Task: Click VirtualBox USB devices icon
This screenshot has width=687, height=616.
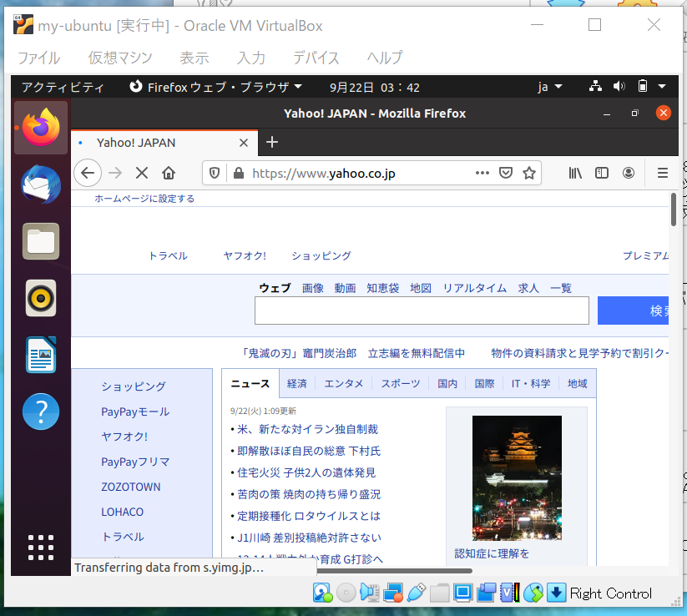Action: (417, 593)
